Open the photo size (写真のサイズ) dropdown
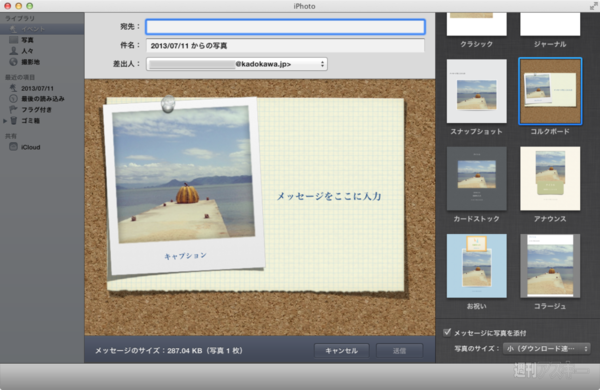Image resolution: width=600 pixels, height=390 pixels. pyautogui.click(x=546, y=349)
